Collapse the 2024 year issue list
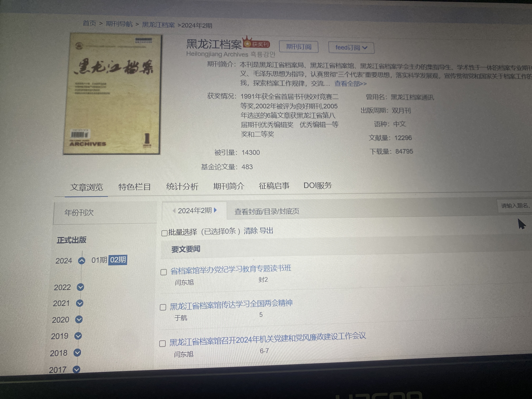Image resolution: width=532 pixels, height=399 pixels. tap(82, 261)
